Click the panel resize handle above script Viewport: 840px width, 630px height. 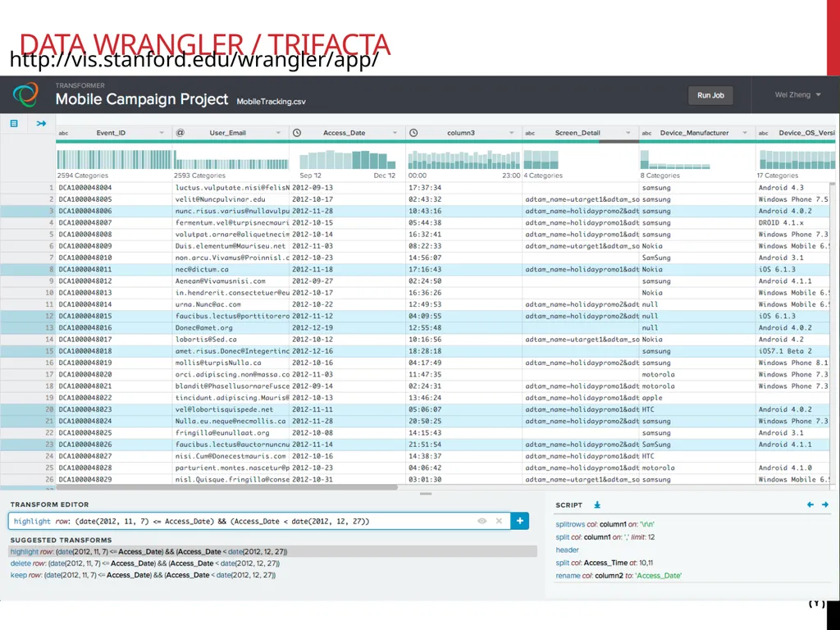(x=426, y=494)
